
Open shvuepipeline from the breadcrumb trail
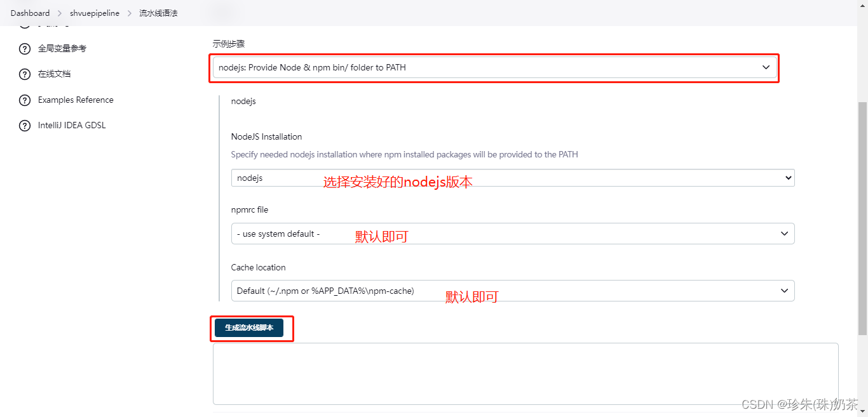click(x=94, y=13)
